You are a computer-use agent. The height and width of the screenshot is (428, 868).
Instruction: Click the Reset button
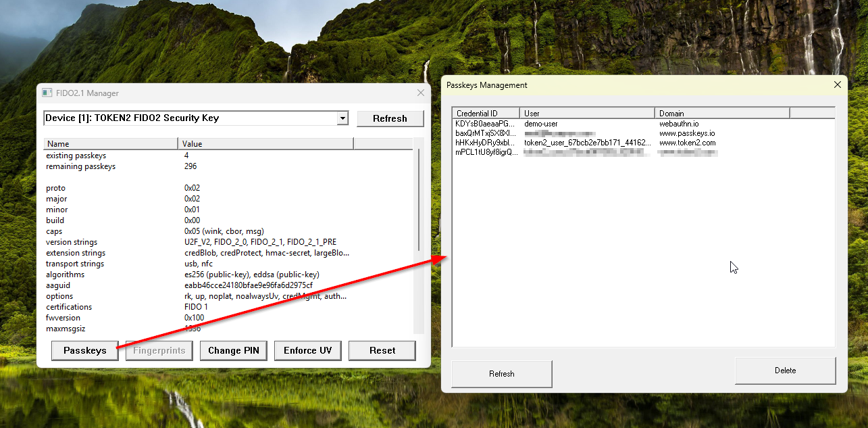pyautogui.click(x=382, y=350)
